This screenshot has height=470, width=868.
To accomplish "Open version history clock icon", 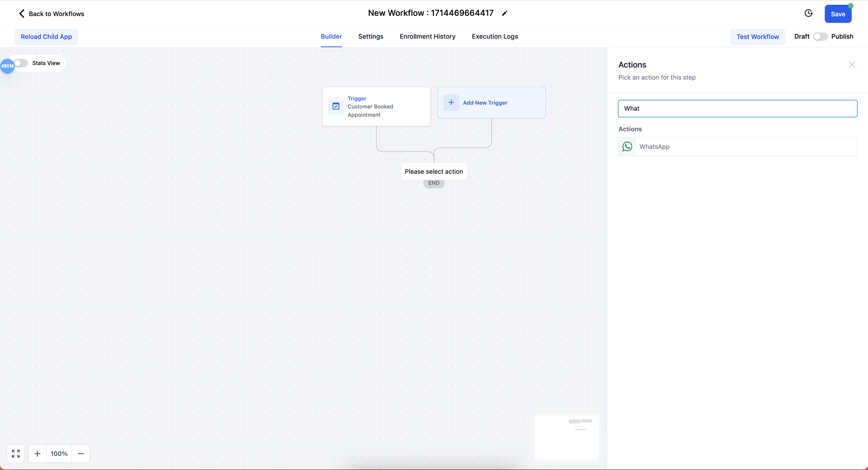I will [x=808, y=14].
